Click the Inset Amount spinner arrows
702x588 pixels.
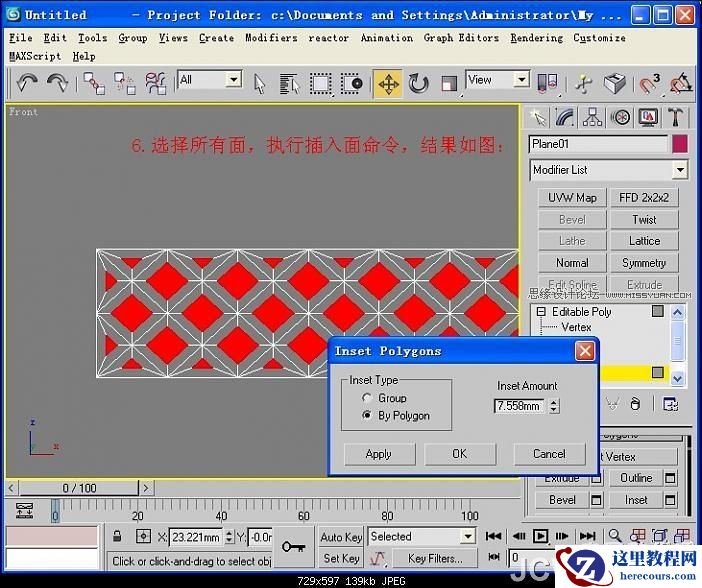click(x=554, y=406)
